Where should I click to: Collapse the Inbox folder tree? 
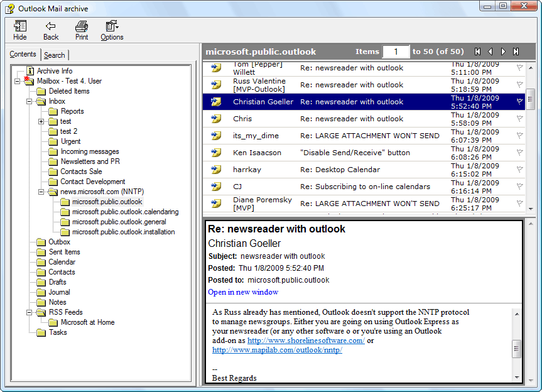30,101
